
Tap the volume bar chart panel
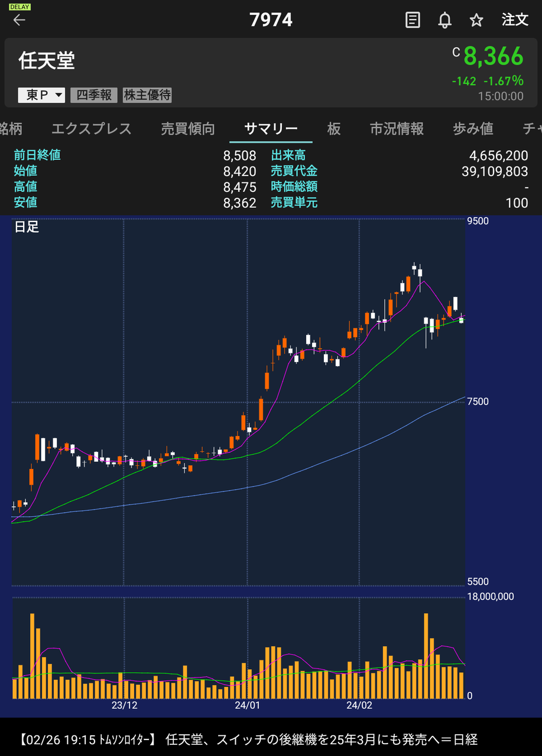(x=239, y=649)
